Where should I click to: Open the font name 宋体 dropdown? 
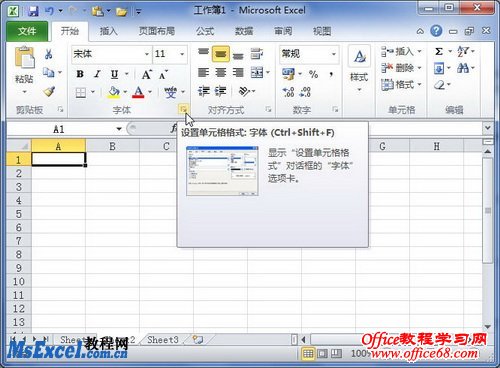point(146,54)
